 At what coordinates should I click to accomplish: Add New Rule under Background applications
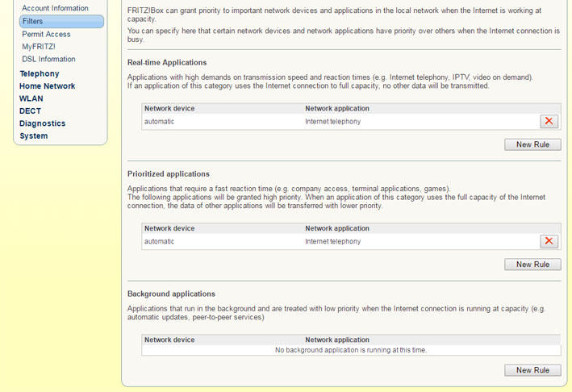coord(532,370)
